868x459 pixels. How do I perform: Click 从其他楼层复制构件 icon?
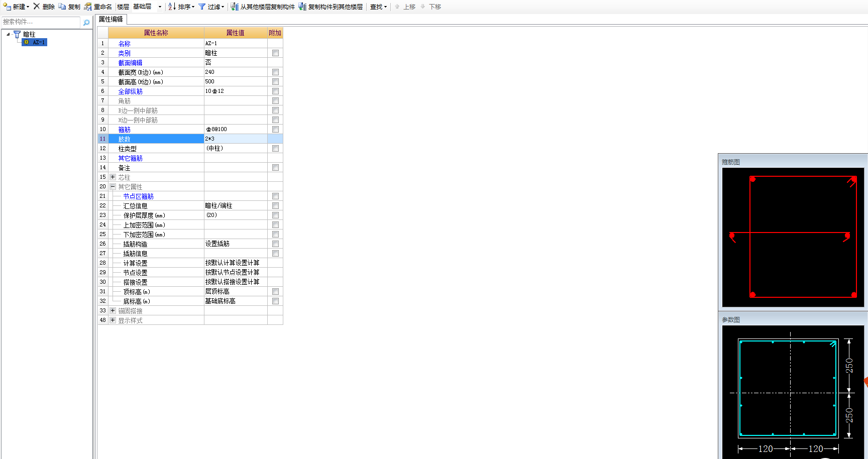click(x=235, y=7)
